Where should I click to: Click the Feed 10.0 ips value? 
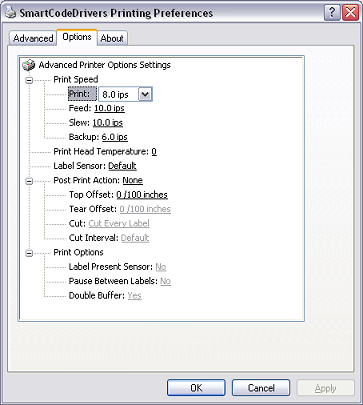[109, 108]
